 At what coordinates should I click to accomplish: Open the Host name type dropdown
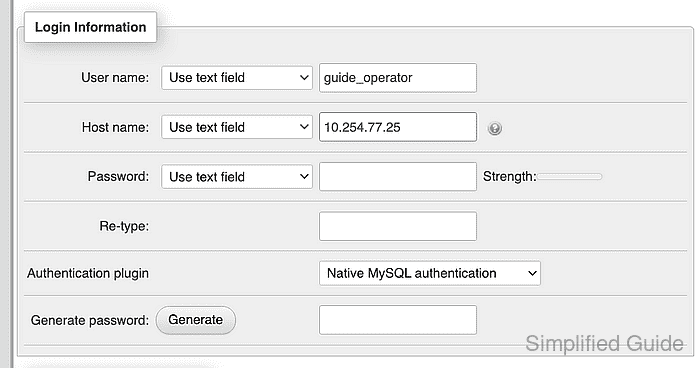(x=237, y=127)
